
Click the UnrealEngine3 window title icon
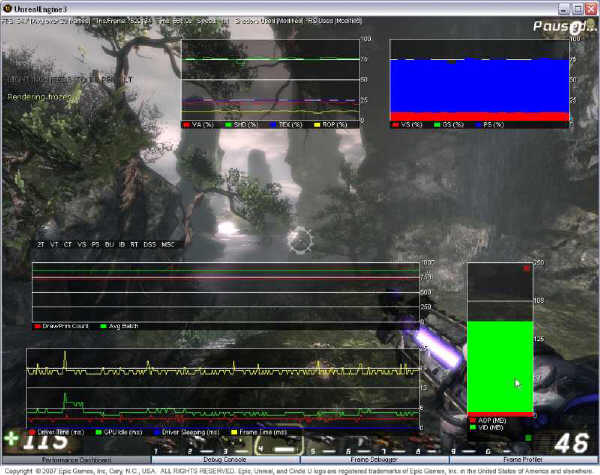point(7,8)
